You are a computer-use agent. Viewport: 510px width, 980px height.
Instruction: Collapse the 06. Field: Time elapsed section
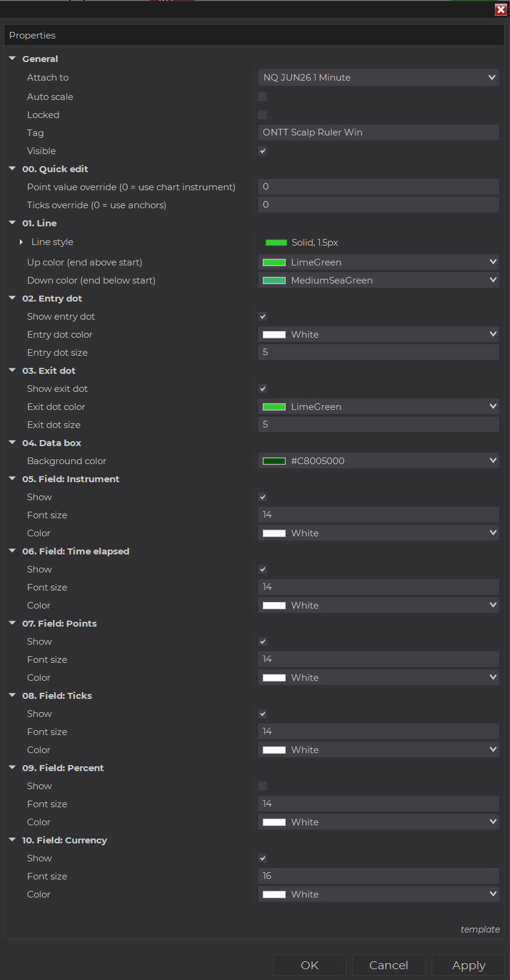coord(12,551)
